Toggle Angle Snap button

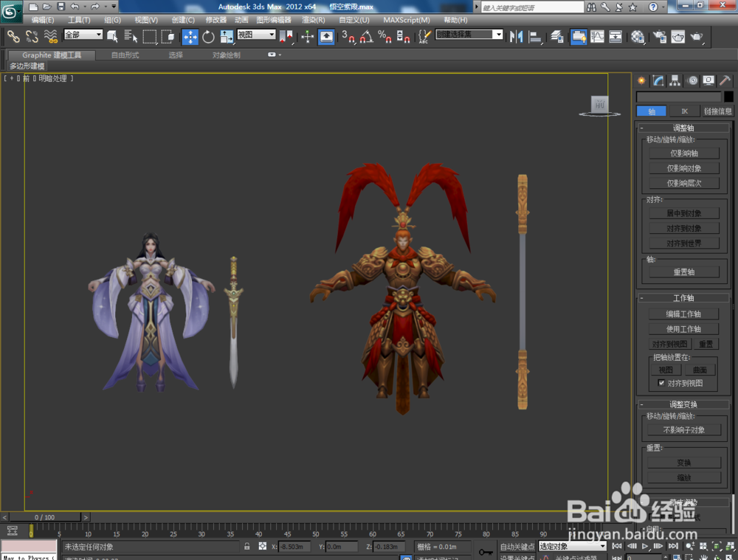click(366, 36)
